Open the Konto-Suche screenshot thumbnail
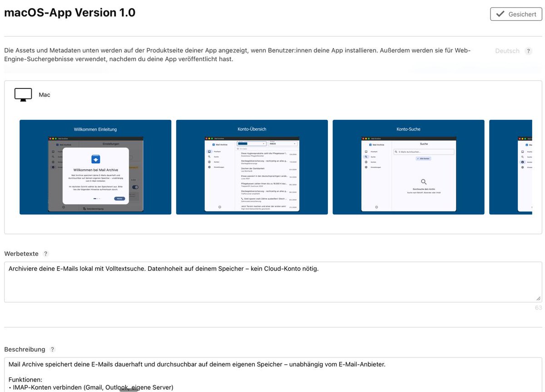This screenshot has width=545, height=392. click(x=408, y=167)
